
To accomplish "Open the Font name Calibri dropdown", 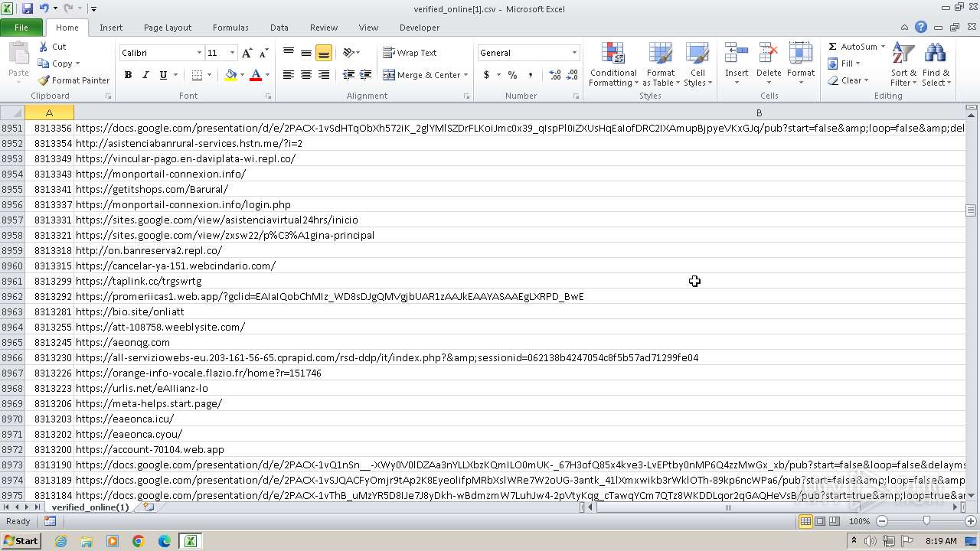I will (199, 53).
